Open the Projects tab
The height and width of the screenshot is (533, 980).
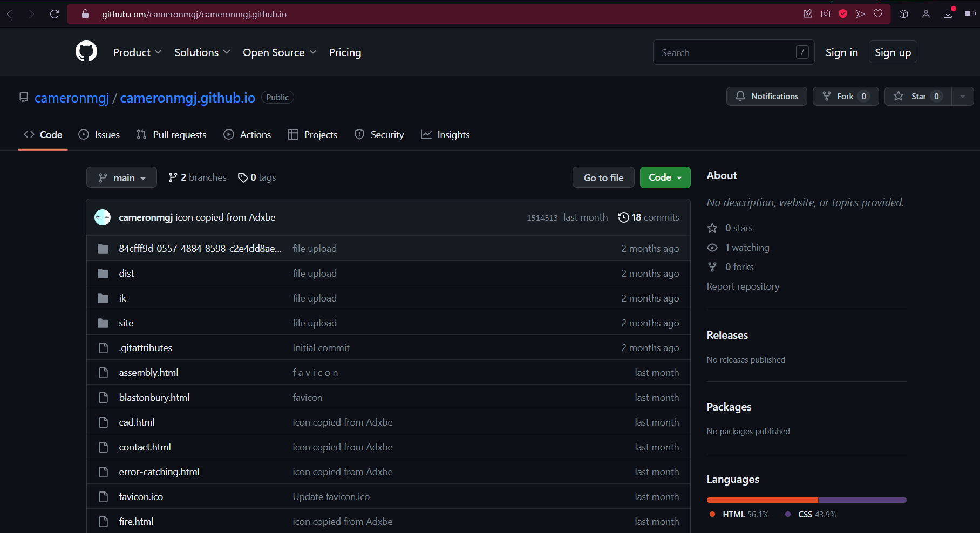pos(312,135)
